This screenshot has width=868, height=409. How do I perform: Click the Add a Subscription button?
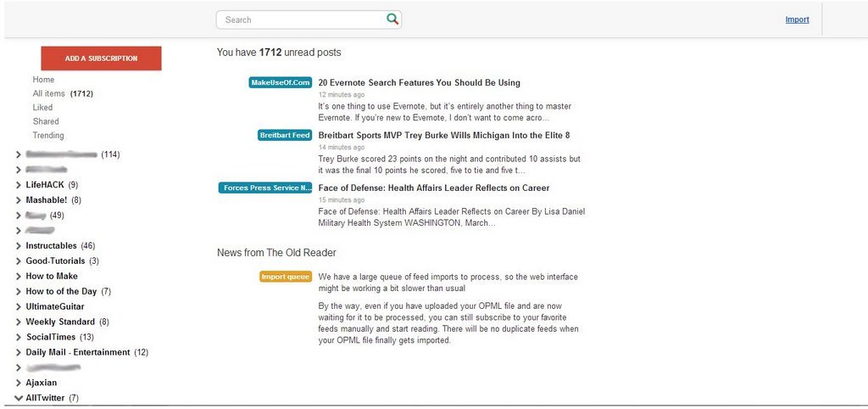click(x=102, y=59)
